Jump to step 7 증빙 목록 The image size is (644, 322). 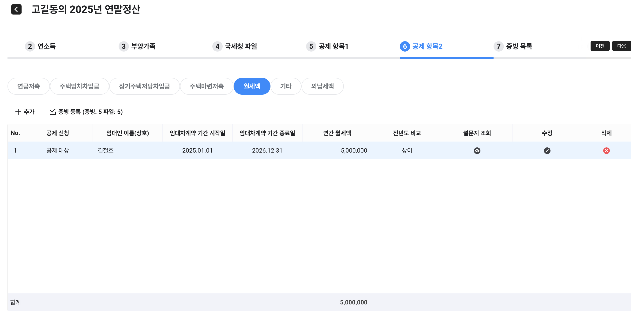pos(513,46)
